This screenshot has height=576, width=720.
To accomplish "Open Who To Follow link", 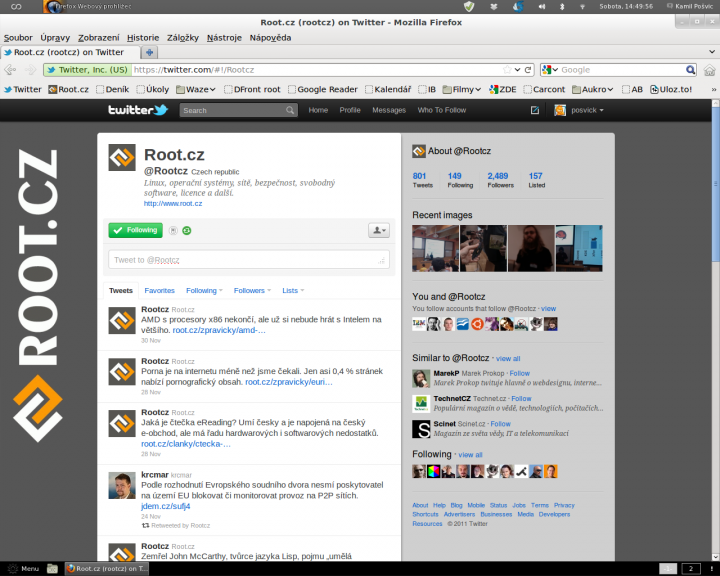I will [x=442, y=110].
